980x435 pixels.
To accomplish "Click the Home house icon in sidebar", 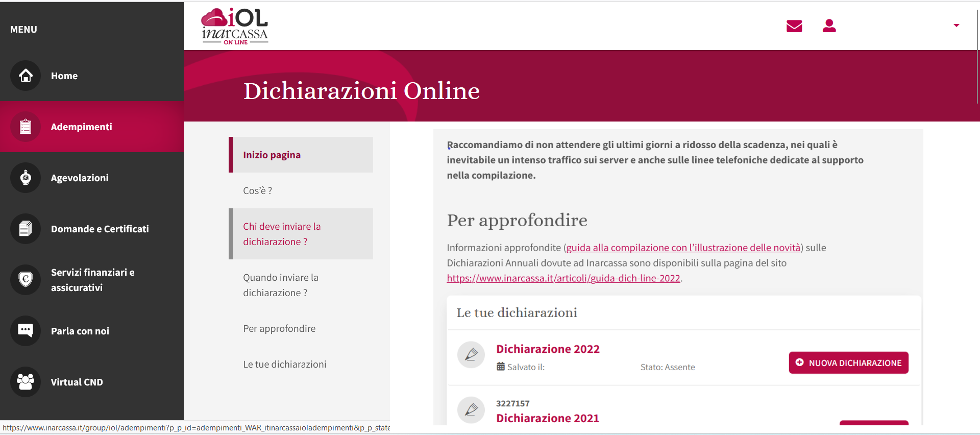I will (26, 76).
